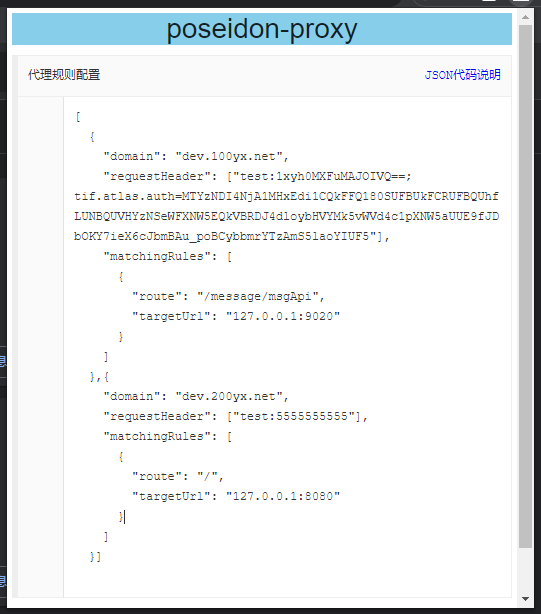Click the poseidon-proxy title banner

click(x=262, y=29)
